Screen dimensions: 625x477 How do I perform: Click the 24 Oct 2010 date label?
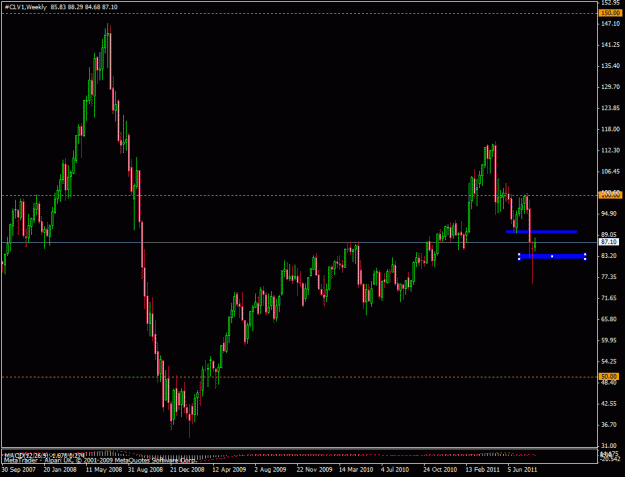(440, 469)
